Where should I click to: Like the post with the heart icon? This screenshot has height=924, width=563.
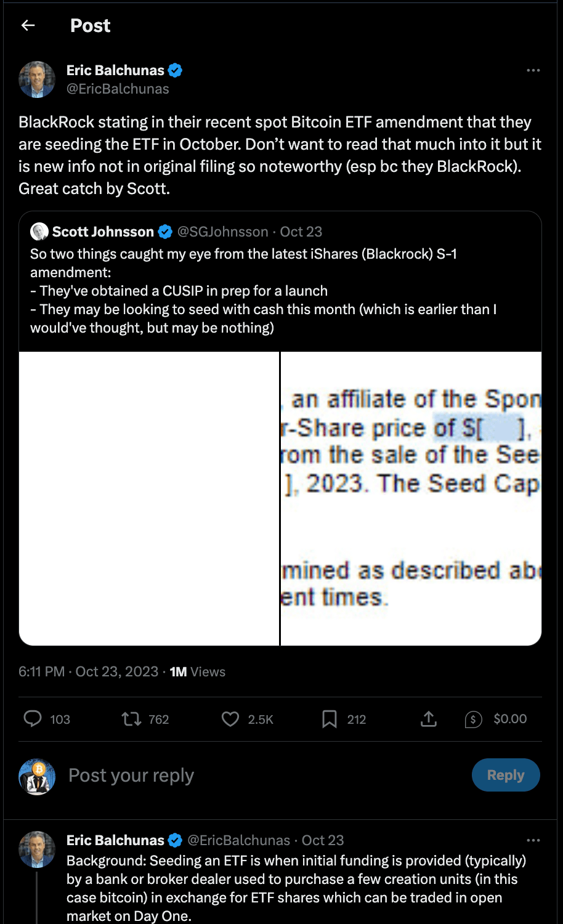230,719
